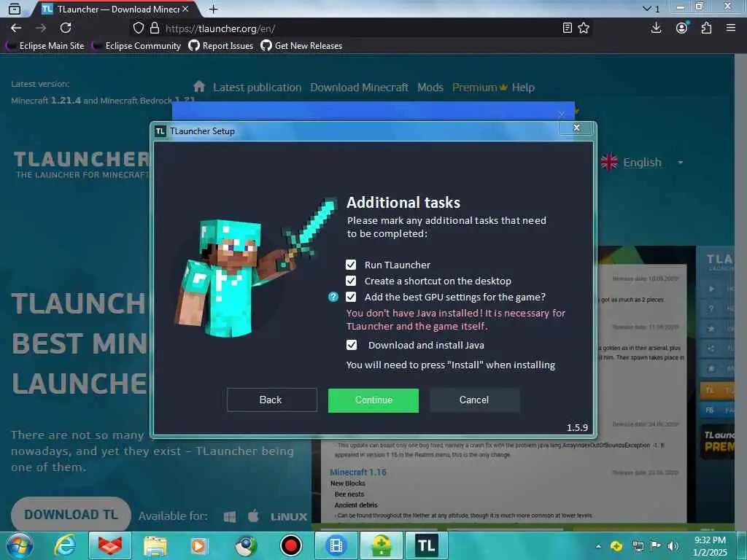Click the LINUX platform link
The height and width of the screenshot is (560, 747).
point(289,517)
